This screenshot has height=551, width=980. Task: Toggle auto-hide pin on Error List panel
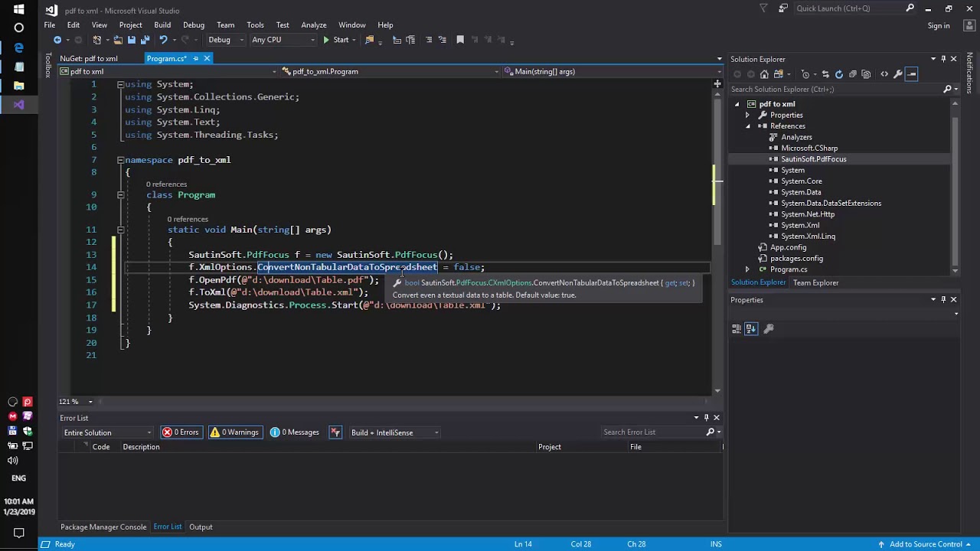click(707, 418)
